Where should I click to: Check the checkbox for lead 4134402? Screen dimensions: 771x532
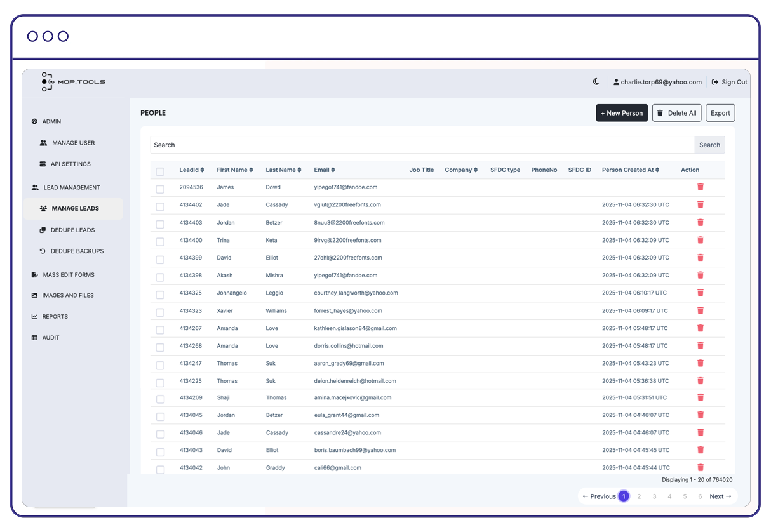click(x=159, y=205)
